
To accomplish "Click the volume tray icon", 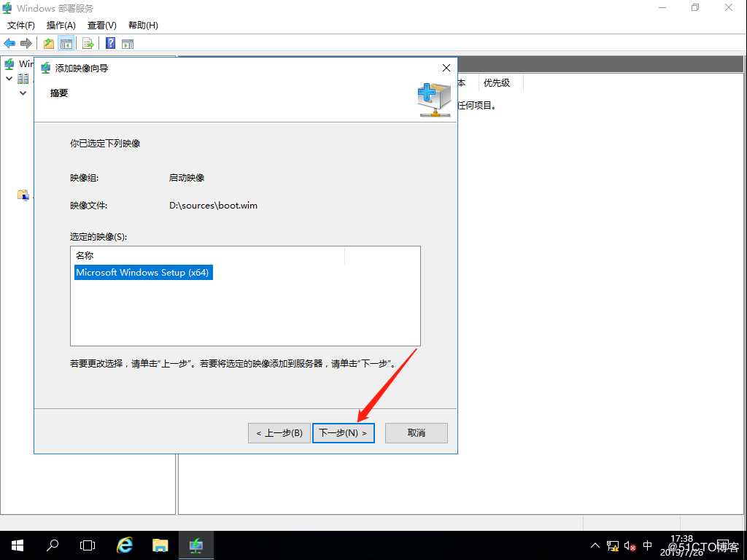I will [630, 545].
